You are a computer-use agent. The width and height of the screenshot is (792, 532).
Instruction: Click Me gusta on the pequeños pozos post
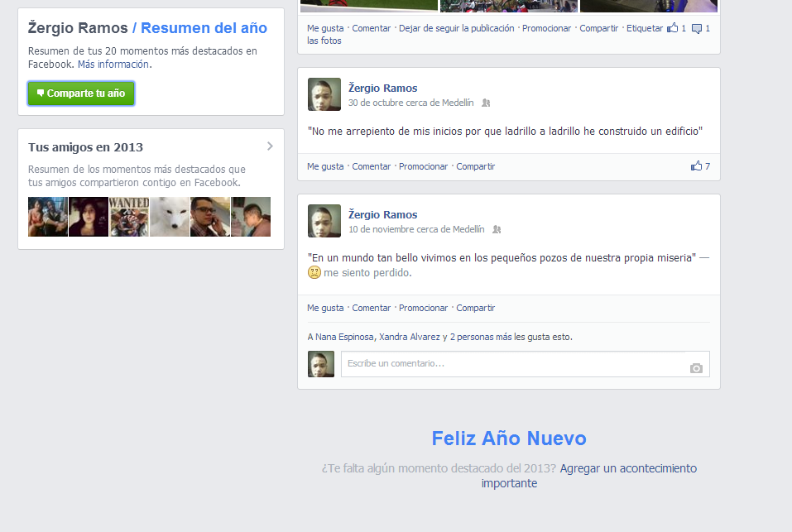point(325,308)
